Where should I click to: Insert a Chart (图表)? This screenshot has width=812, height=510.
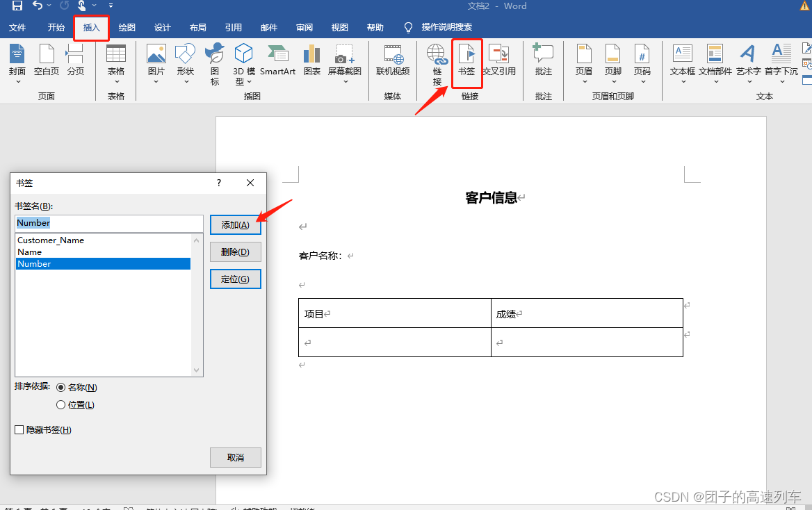(x=311, y=60)
